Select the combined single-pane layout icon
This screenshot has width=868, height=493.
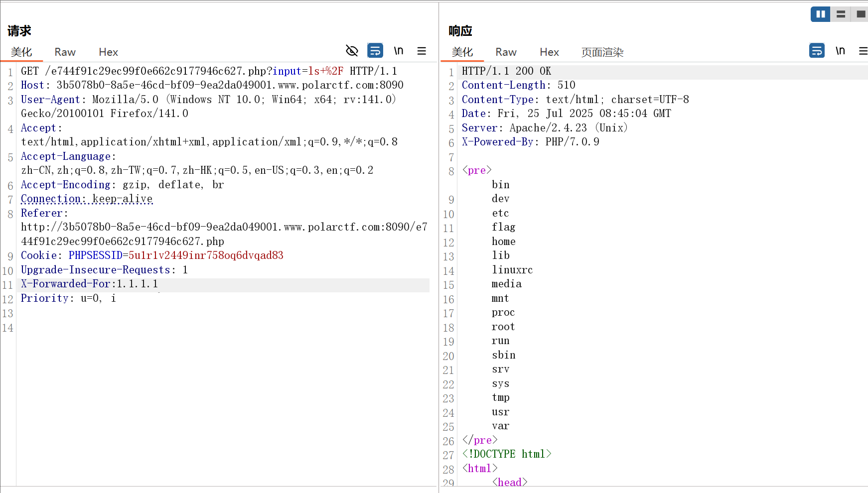861,14
